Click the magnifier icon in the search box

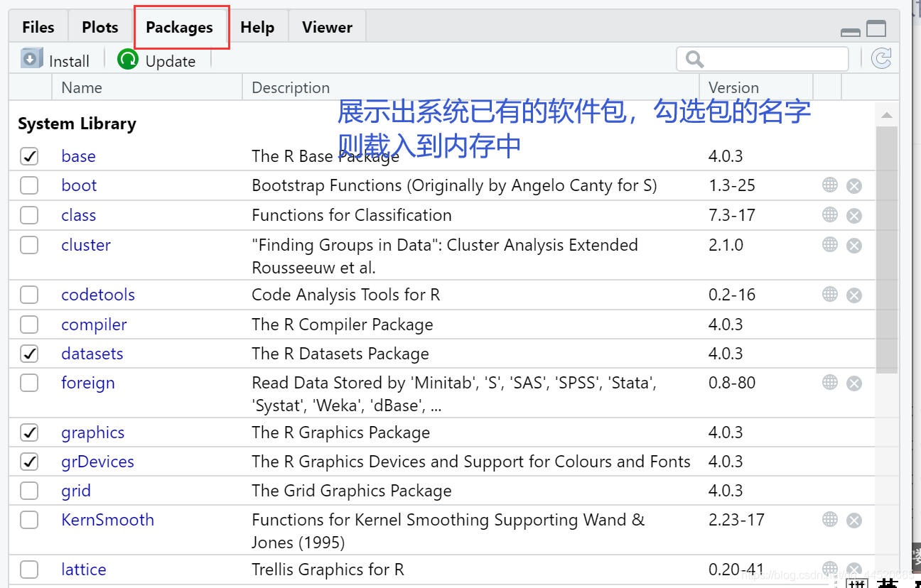tap(694, 59)
